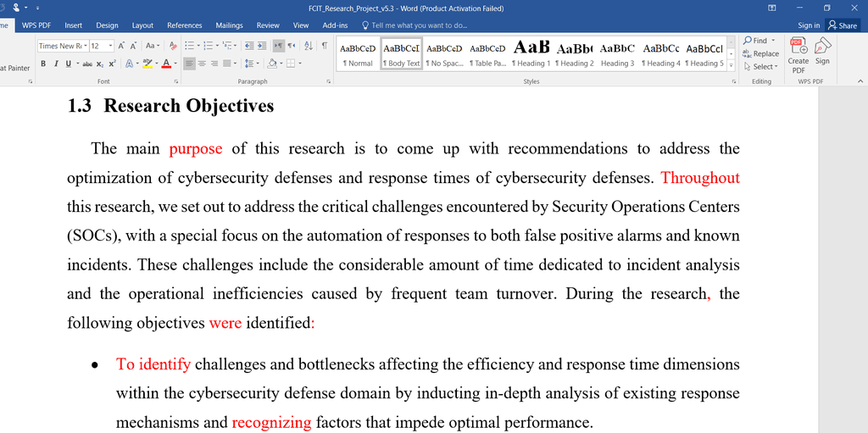This screenshot has height=433, width=868.
Task: Shrink font size with the smaller A icon
Action: pyautogui.click(x=133, y=46)
